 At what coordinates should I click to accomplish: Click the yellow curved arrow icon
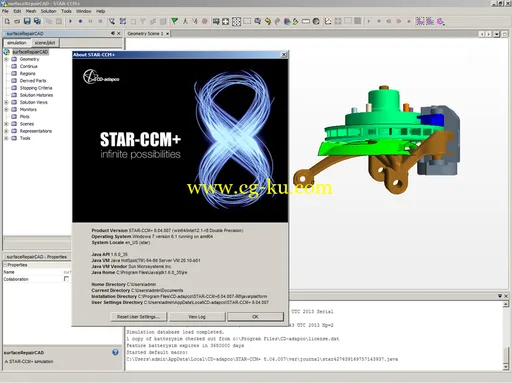(x=268, y=22)
